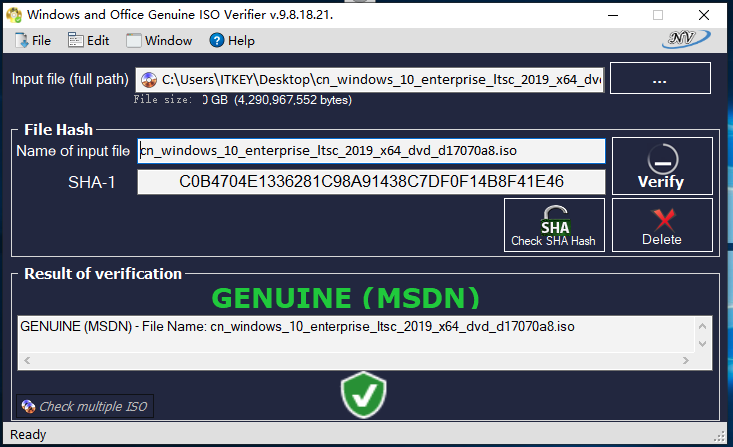This screenshot has width=733, height=447.
Task: Click the resize grip in status bar
Action: click(719, 436)
